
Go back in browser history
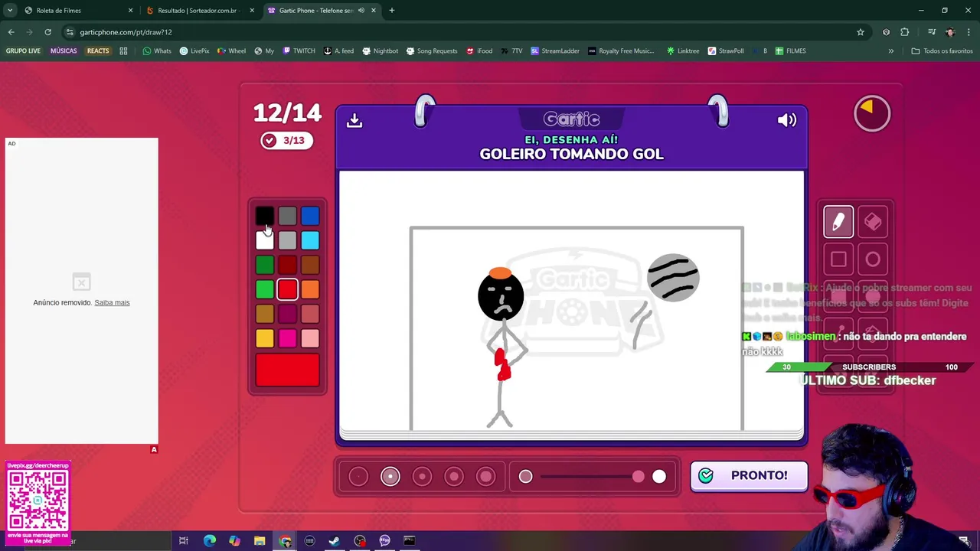[11, 32]
